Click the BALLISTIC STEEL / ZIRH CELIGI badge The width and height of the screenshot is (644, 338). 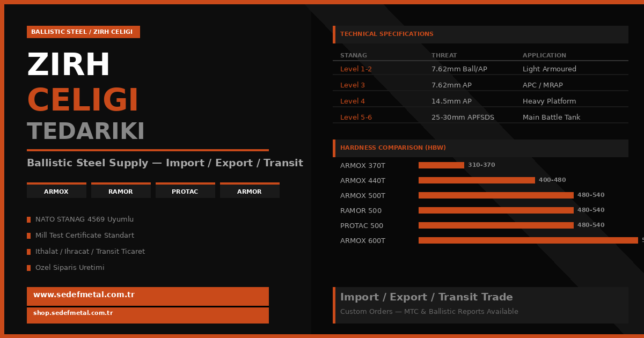83,32
